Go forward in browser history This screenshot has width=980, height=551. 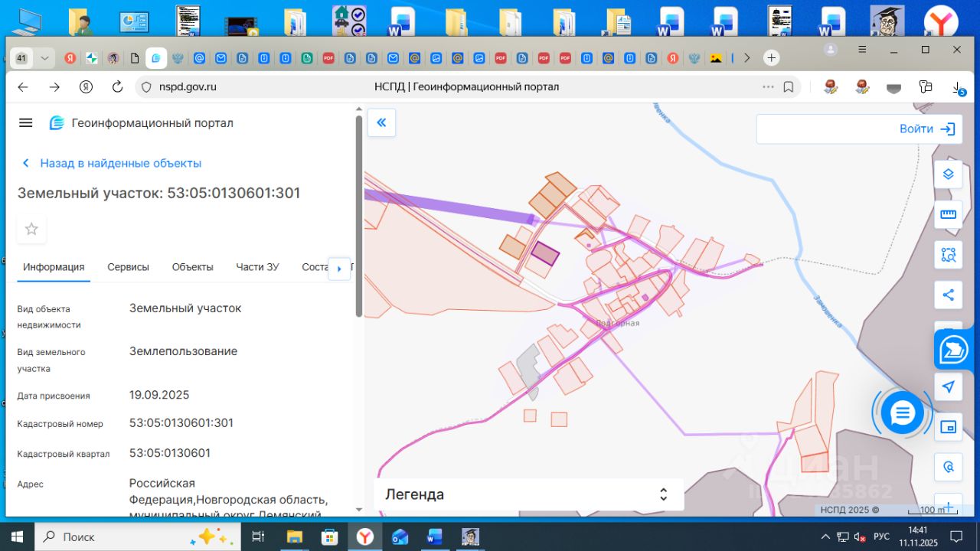click(x=54, y=87)
